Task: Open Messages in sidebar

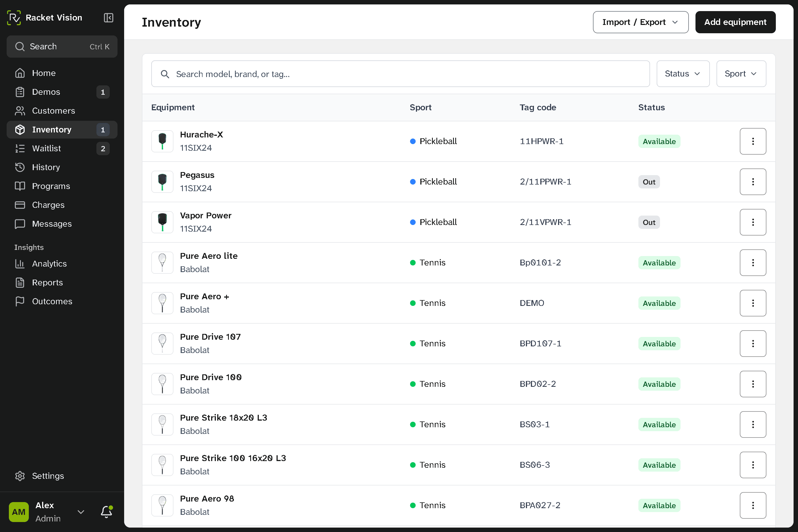Action: click(62, 224)
